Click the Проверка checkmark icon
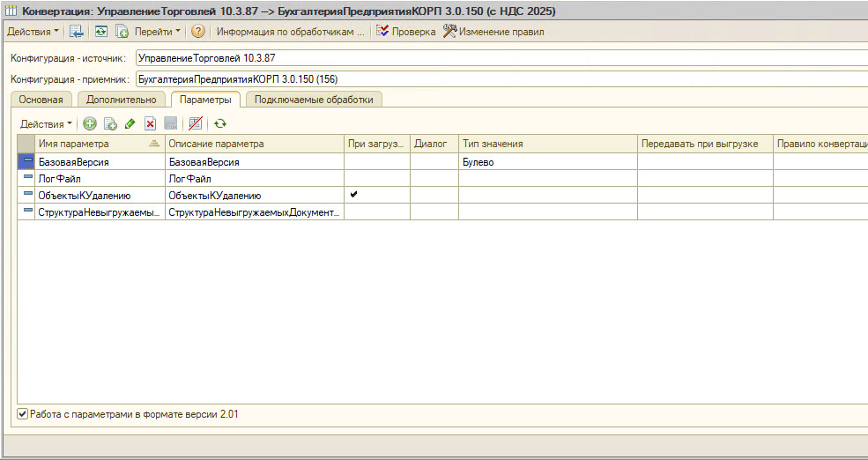This screenshot has width=868, height=460. pos(382,32)
